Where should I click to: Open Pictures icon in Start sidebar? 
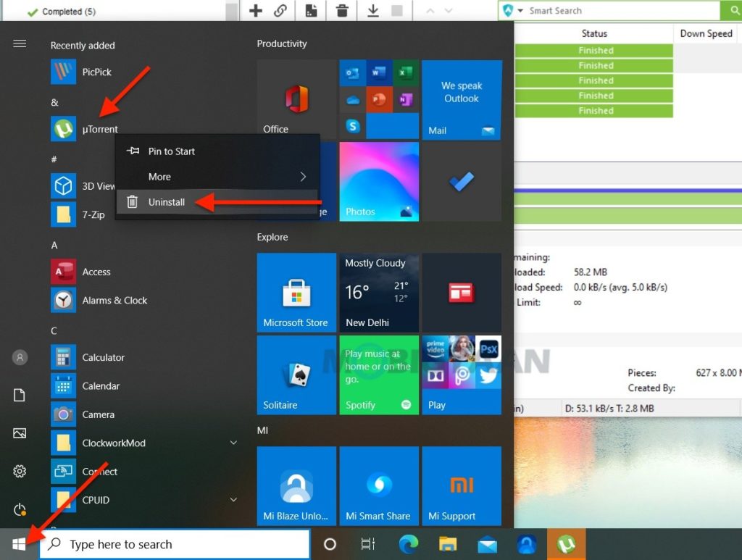click(20, 432)
